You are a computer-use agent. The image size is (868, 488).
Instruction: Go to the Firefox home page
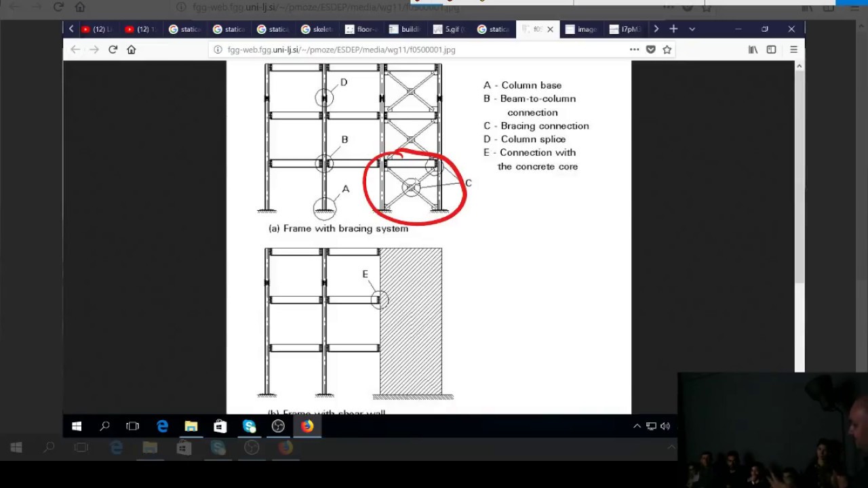(132, 49)
